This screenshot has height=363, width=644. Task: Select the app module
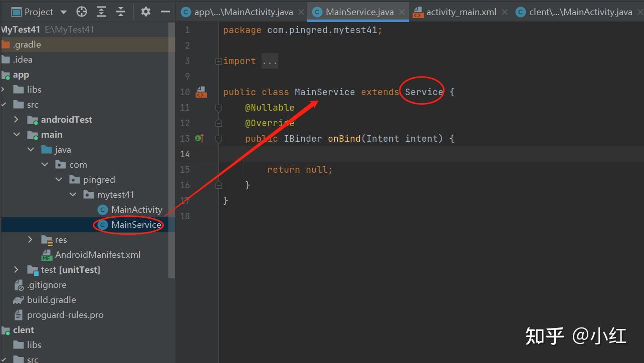(21, 75)
